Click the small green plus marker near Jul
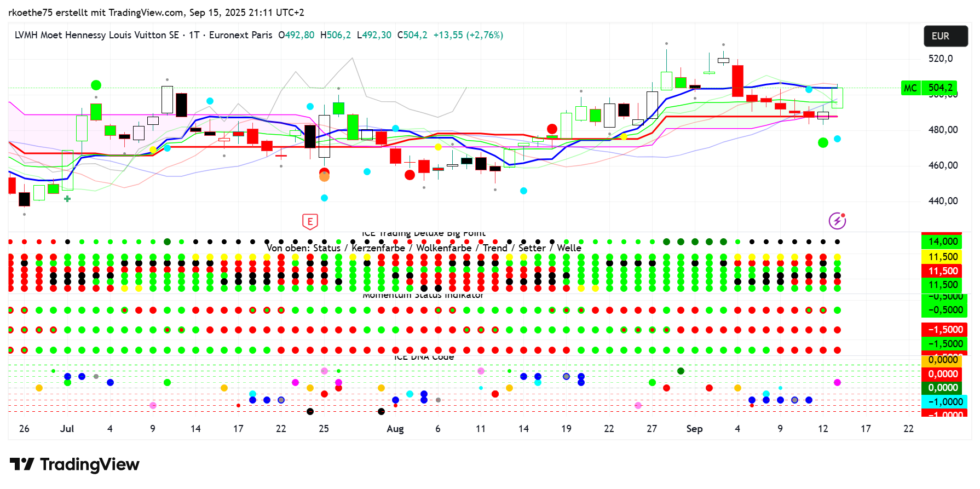The width and height of the screenshot is (980, 489). pos(67,199)
